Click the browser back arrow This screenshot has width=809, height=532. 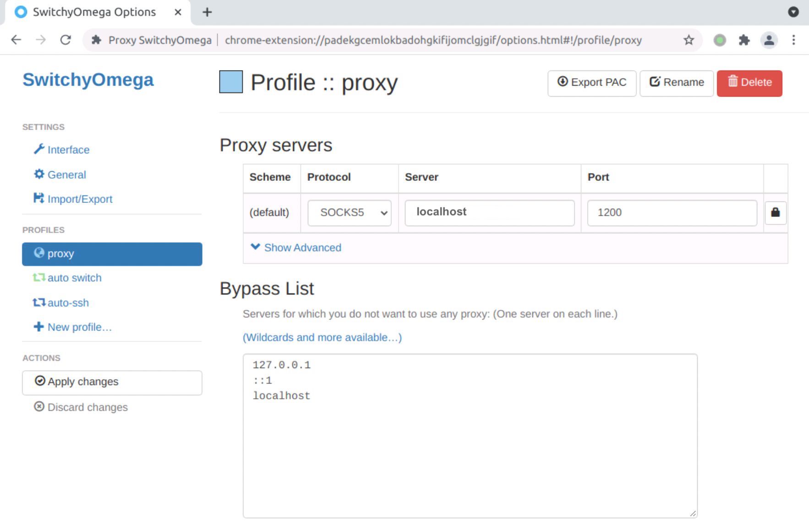[16, 40]
